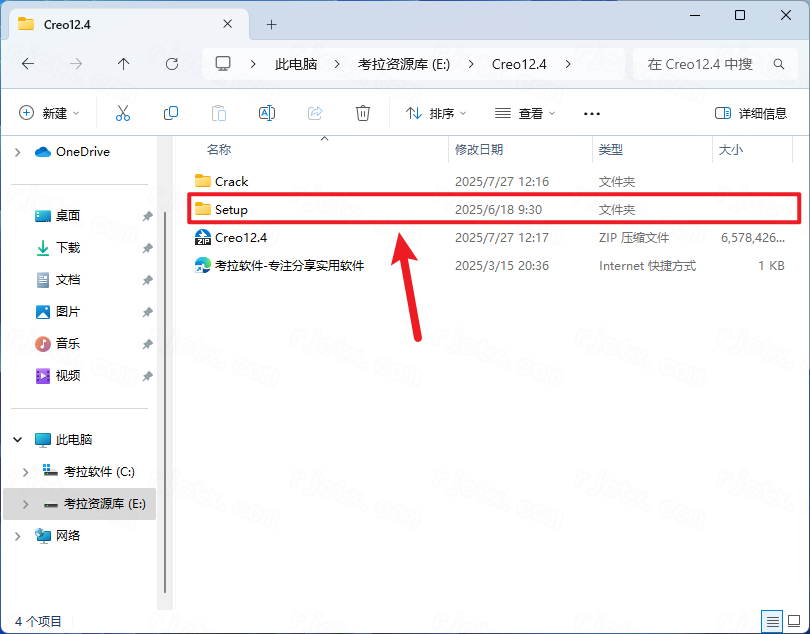
Task: Click the Creo12.4 ZIP file icon
Action: (x=202, y=237)
